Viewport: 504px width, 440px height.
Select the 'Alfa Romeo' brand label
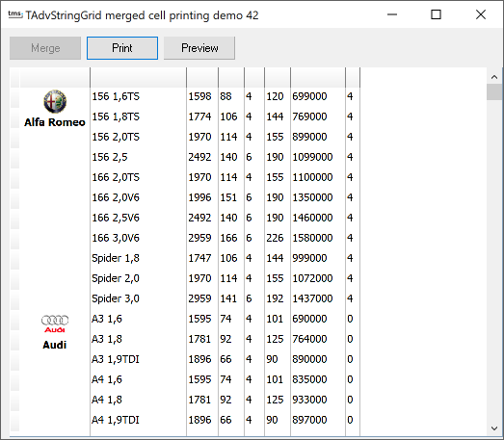pos(55,122)
